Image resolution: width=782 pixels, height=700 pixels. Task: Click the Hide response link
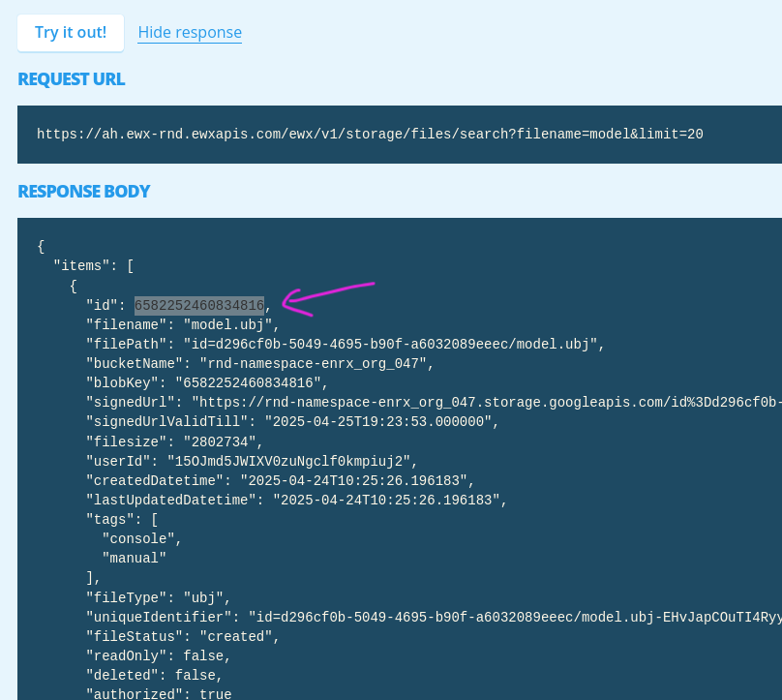(190, 33)
